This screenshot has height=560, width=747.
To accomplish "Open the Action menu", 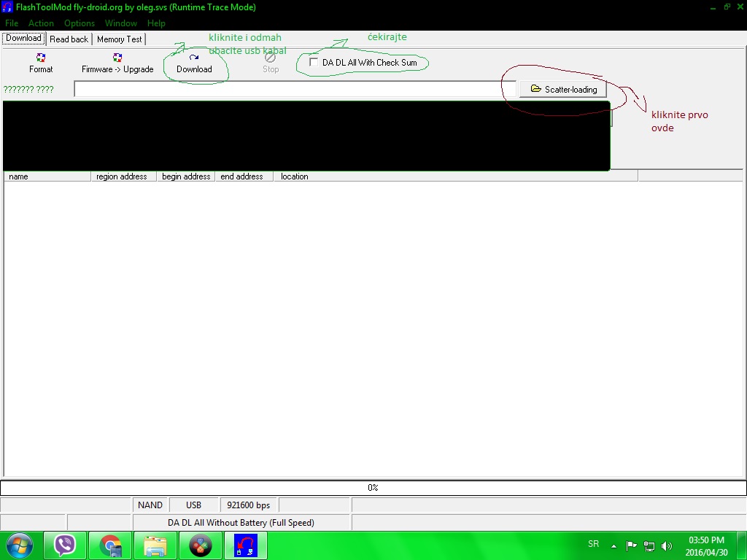I will 41,23.
